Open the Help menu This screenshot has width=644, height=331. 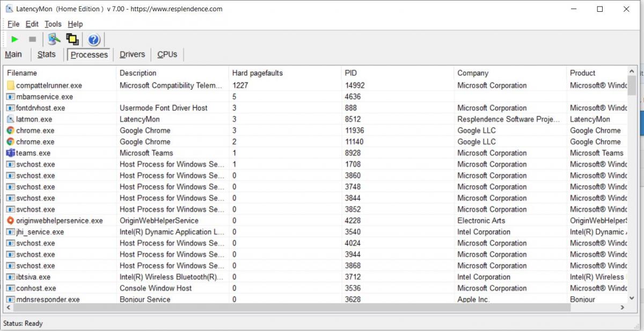(x=75, y=24)
